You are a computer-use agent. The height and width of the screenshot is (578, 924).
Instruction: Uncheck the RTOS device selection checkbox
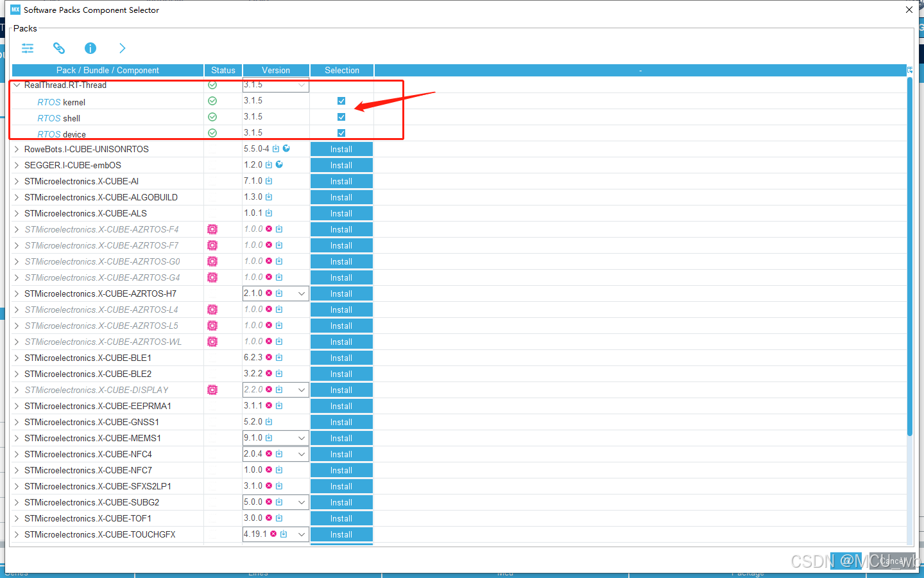pyautogui.click(x=341, y=133)
